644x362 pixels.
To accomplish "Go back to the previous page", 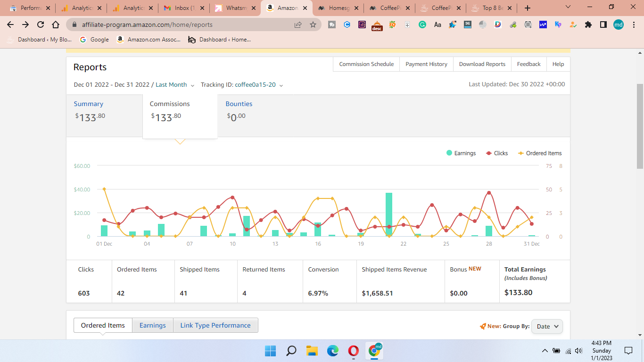I will coord(10,25).
